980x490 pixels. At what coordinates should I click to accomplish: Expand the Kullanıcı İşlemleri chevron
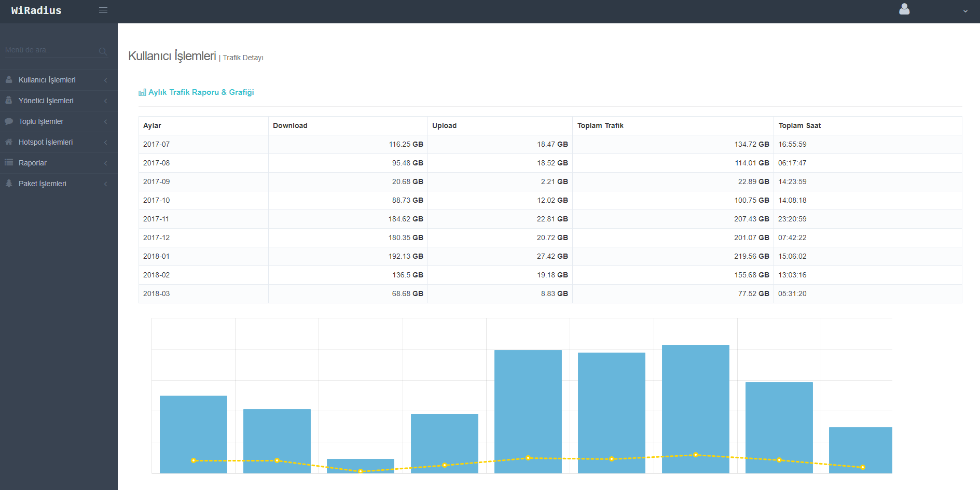[106, 80]
